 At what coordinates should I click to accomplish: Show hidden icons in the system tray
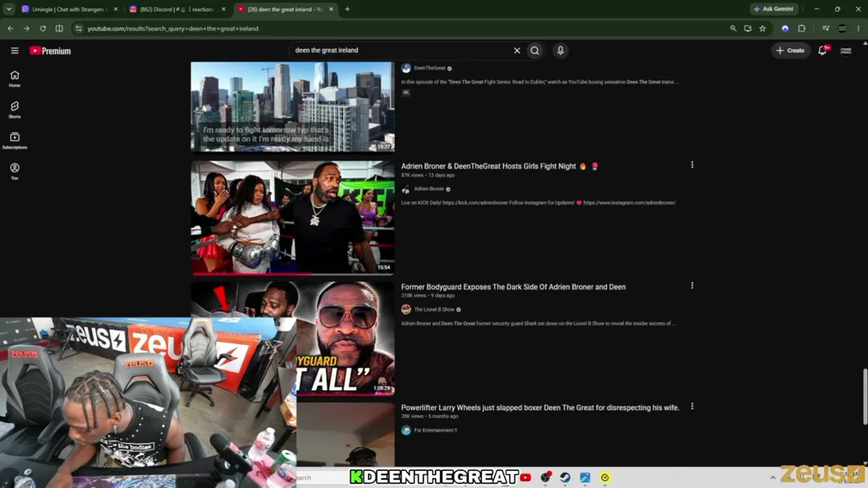[772, 477]
